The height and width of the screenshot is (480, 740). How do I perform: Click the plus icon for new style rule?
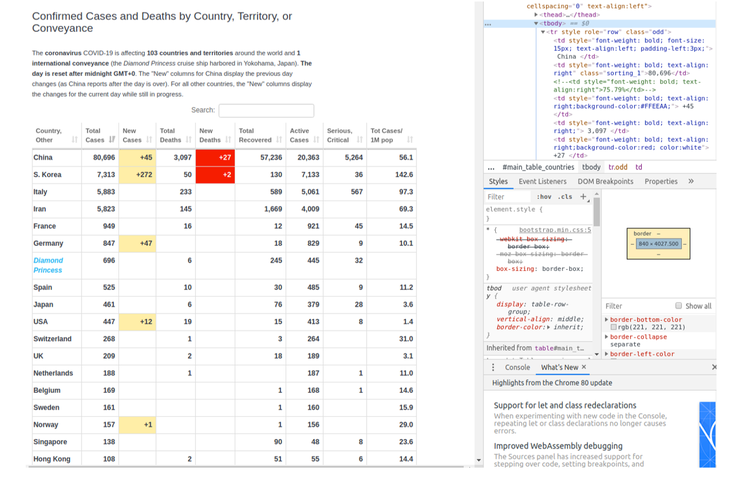tap(583, 197)
